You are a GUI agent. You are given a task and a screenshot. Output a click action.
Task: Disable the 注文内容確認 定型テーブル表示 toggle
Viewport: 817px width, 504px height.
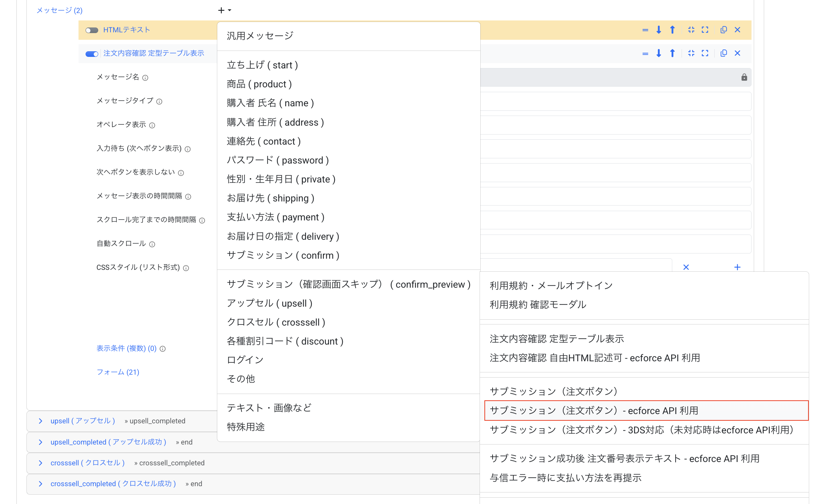coord(92,54)
